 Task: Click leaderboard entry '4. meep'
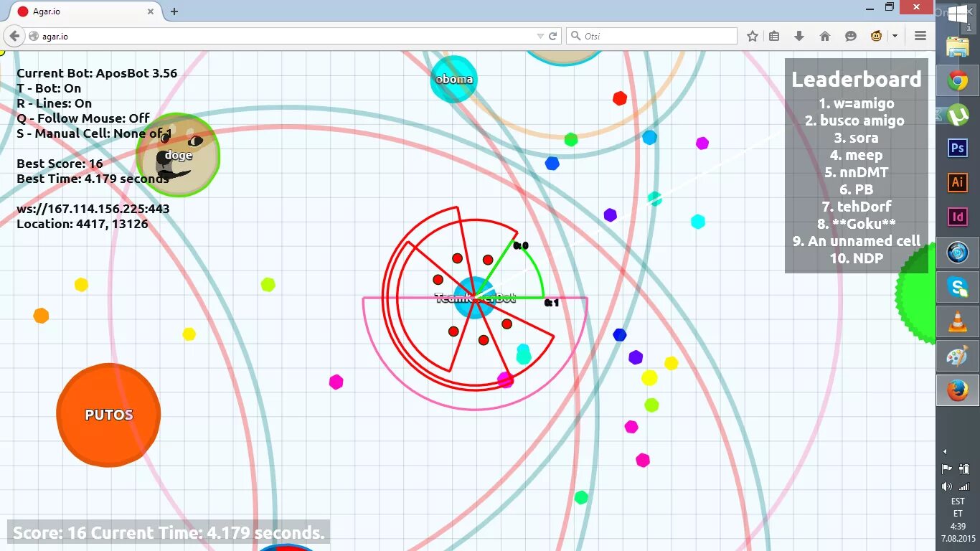click(856, 155)
